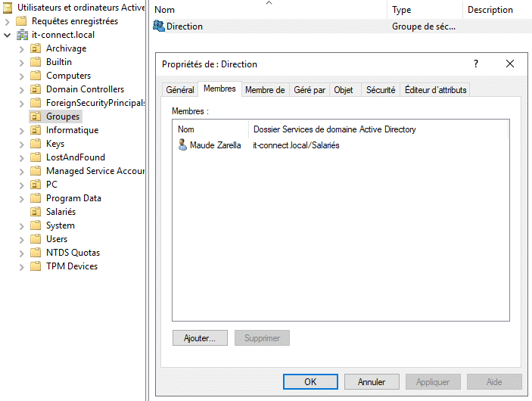
Task: Click the Aide button
Action: pyautogui.click(x=494, y=381)
